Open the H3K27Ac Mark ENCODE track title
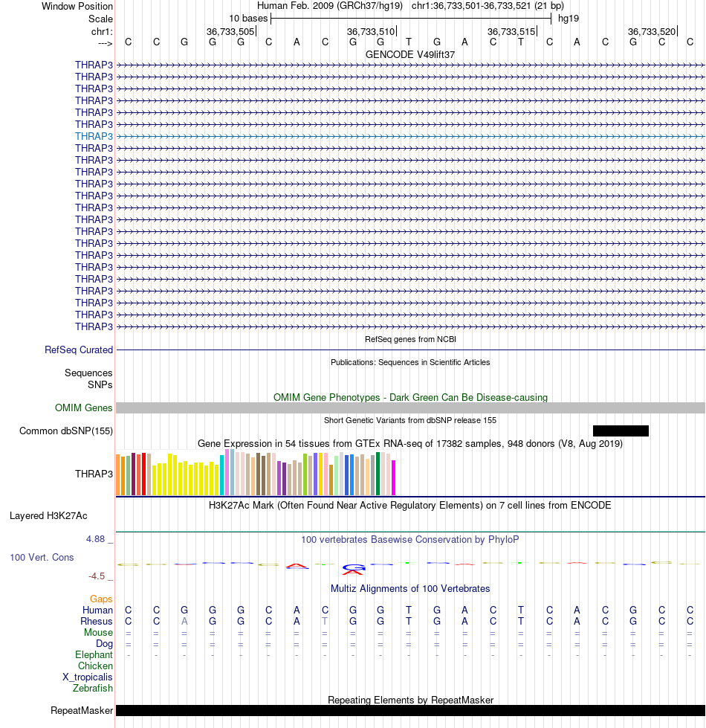The height and width of the screenshot is (728, 706). 410,505
